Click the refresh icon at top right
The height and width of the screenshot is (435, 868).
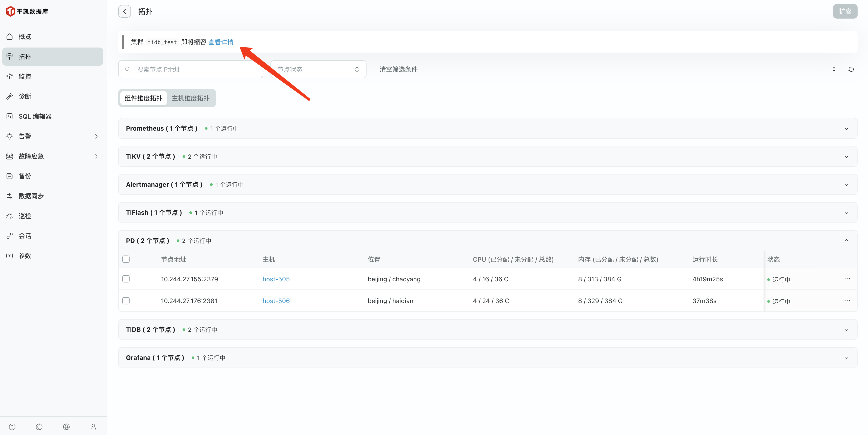coord(851,69)
